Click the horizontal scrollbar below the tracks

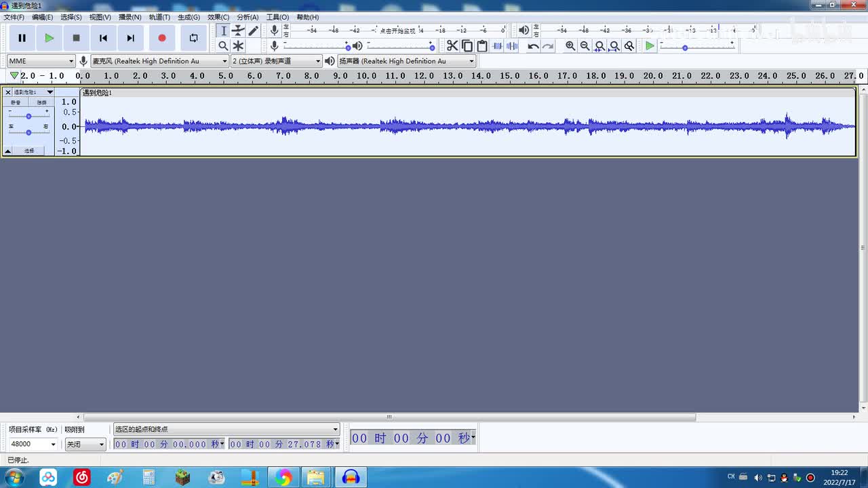(389, 417)
